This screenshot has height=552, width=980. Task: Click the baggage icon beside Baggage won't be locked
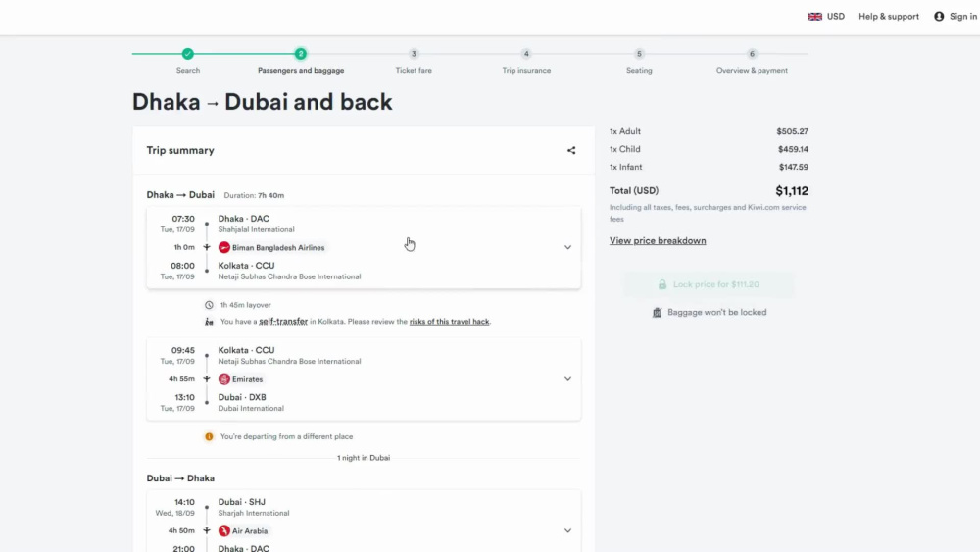point(657,312)
